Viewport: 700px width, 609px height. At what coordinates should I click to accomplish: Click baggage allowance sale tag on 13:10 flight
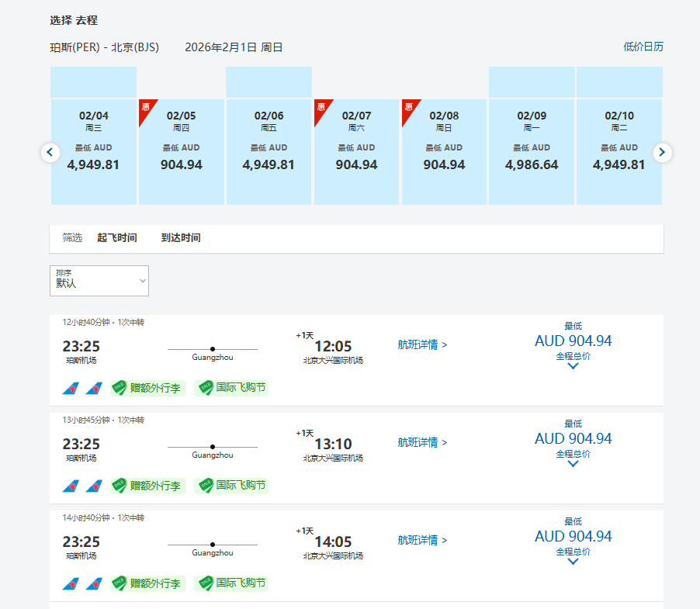pos(148,486)
